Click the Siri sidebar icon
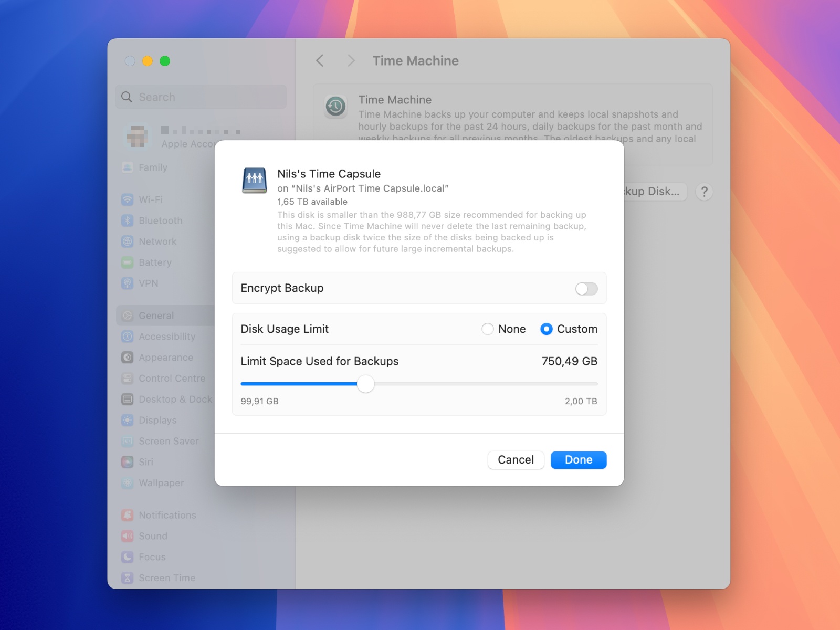 128,462
